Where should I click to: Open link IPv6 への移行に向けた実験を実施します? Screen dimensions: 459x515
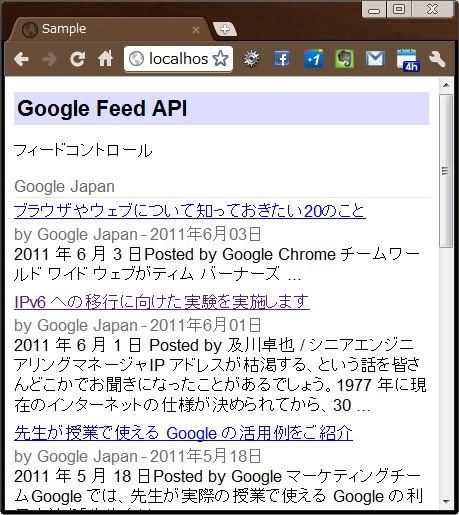[x=162, y=302]
